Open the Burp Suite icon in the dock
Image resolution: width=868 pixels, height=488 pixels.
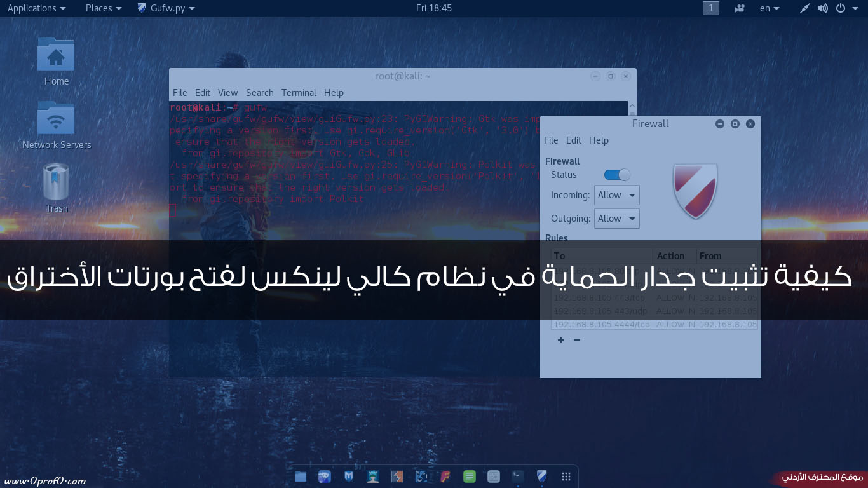[397, 476]
